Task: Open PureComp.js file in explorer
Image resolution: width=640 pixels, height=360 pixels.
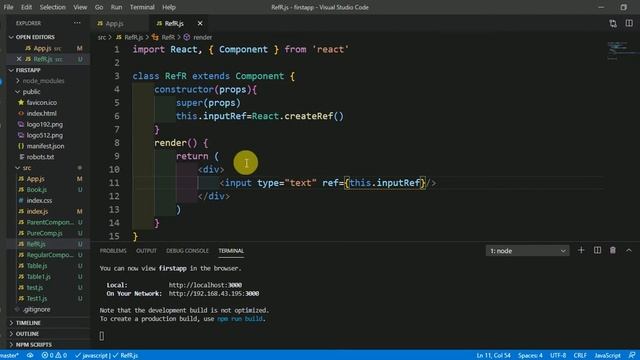Action: [x=44, y=233]
